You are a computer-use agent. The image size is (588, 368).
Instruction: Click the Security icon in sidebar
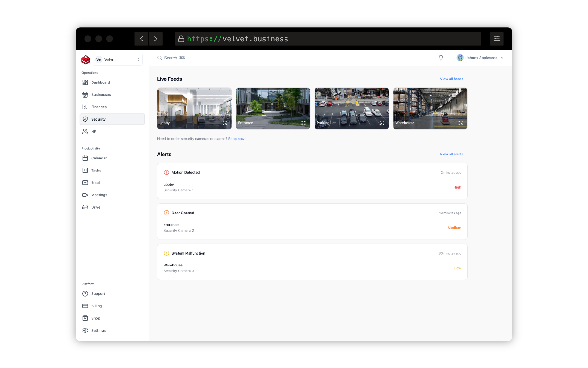click(85, 119)
